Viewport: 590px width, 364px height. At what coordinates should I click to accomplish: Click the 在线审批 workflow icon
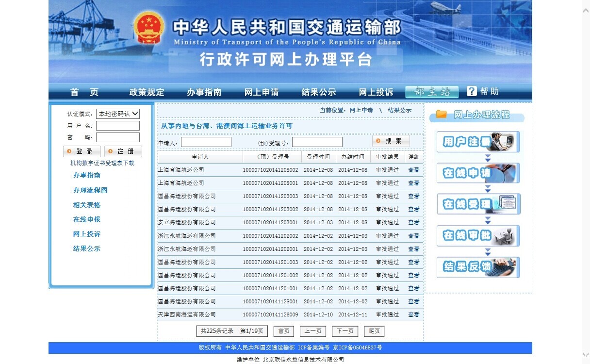click(x=478, y=236)
